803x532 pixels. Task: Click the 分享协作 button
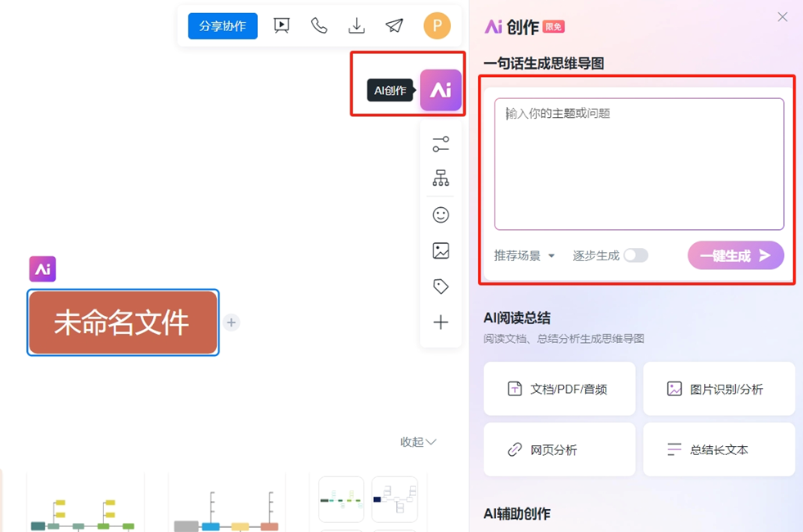tap(223, 26)
